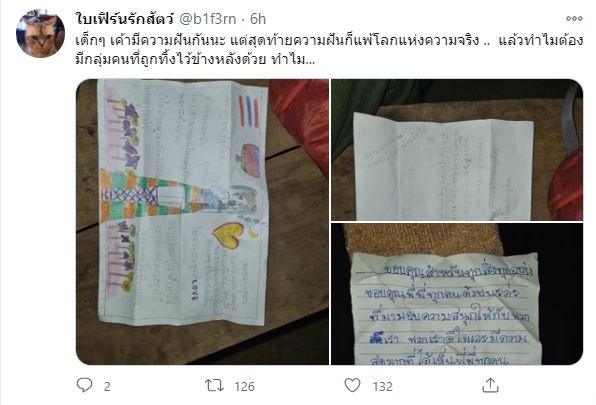596x405 pixels.
Task: Click the yellow heart in the drawing
Action: pos(228,235)
